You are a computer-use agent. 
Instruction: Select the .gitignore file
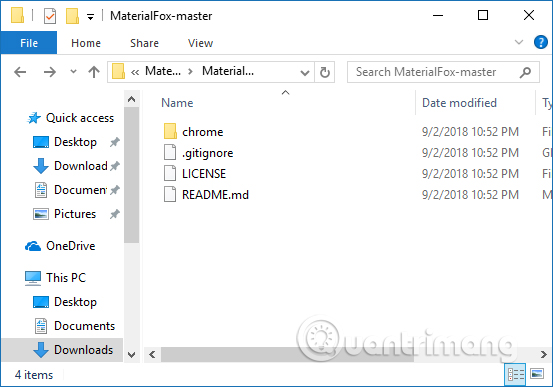tap(207, 153)
